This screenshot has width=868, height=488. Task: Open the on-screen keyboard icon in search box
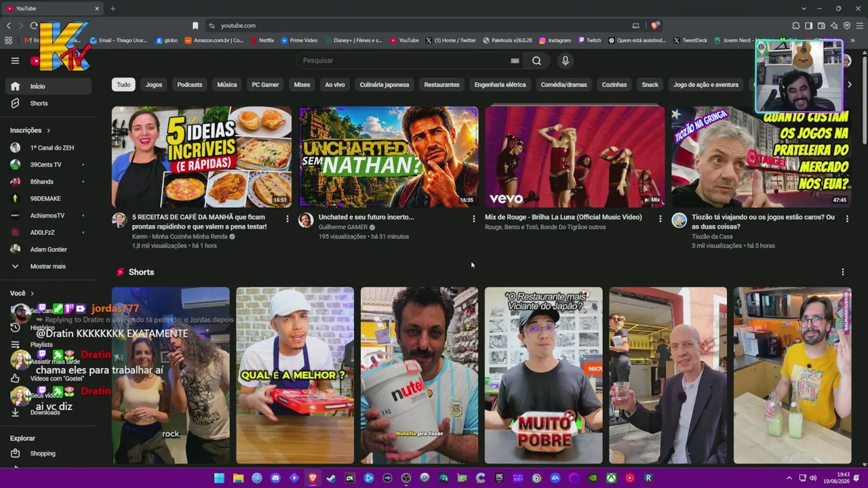tap(515, 60)
